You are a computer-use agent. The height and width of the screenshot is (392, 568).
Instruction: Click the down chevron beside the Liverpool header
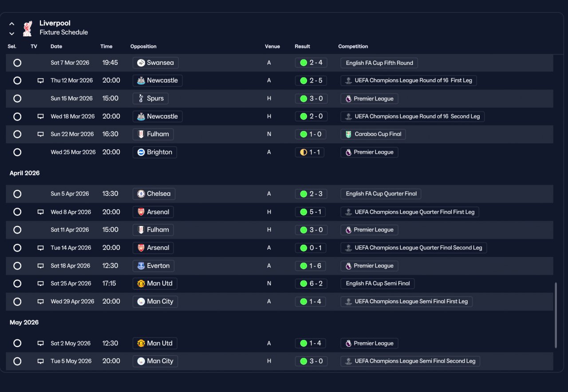click(12, 34)
